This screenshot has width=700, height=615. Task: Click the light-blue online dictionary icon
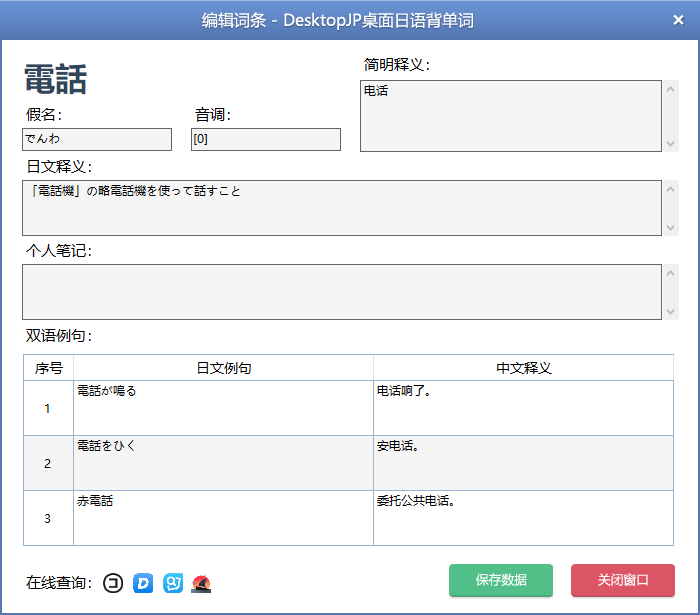(173, 583)
